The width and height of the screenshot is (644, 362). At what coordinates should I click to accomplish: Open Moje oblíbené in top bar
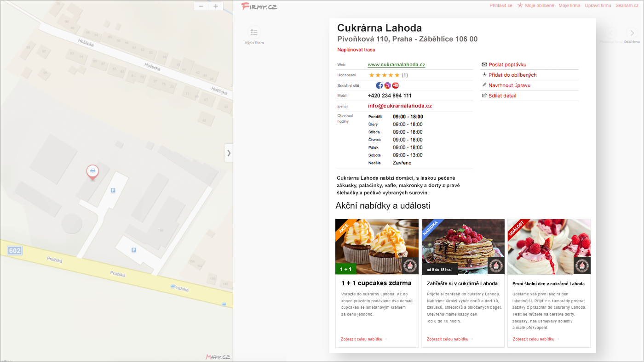[539, 6]
